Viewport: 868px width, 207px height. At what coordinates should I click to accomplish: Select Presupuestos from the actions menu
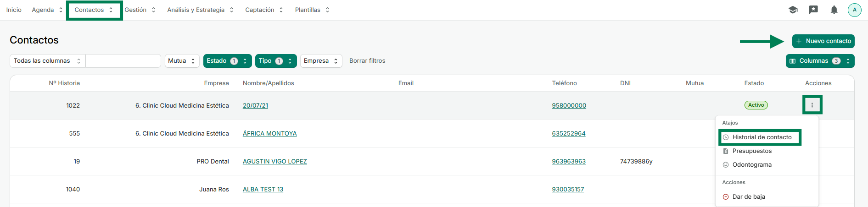pyautogui.click(x=752, y=151)
